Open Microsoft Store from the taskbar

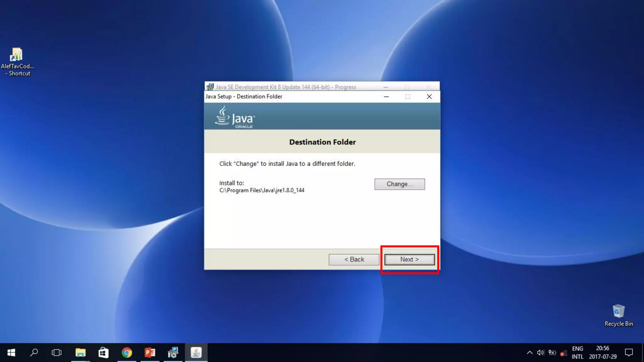pos(103,353)
